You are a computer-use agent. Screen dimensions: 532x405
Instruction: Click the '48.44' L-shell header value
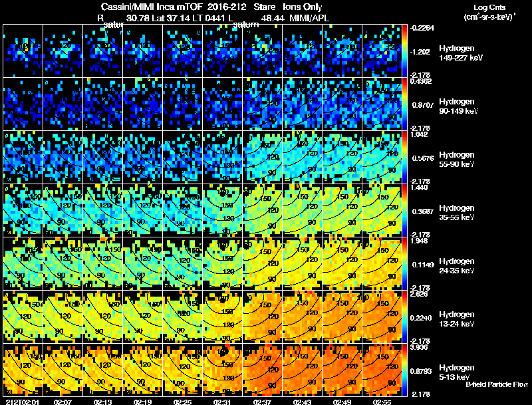[x=273, y=18]
